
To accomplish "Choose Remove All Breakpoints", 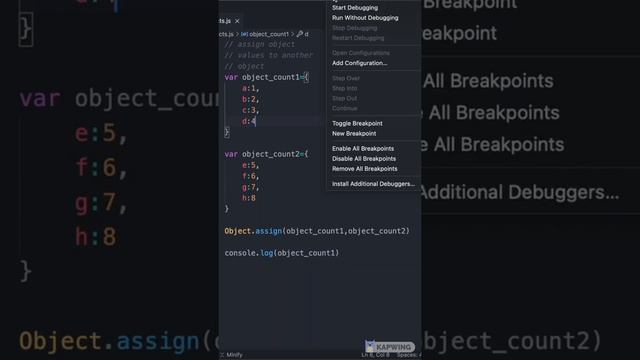I will (364, 169).
